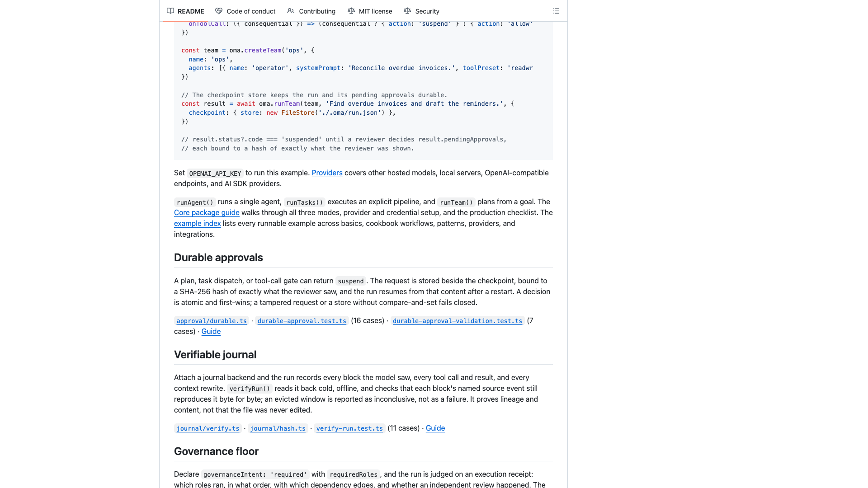The image size is (868, 488).
Task: Click the Code of conduct heart icon
Action: pos(219,11)
